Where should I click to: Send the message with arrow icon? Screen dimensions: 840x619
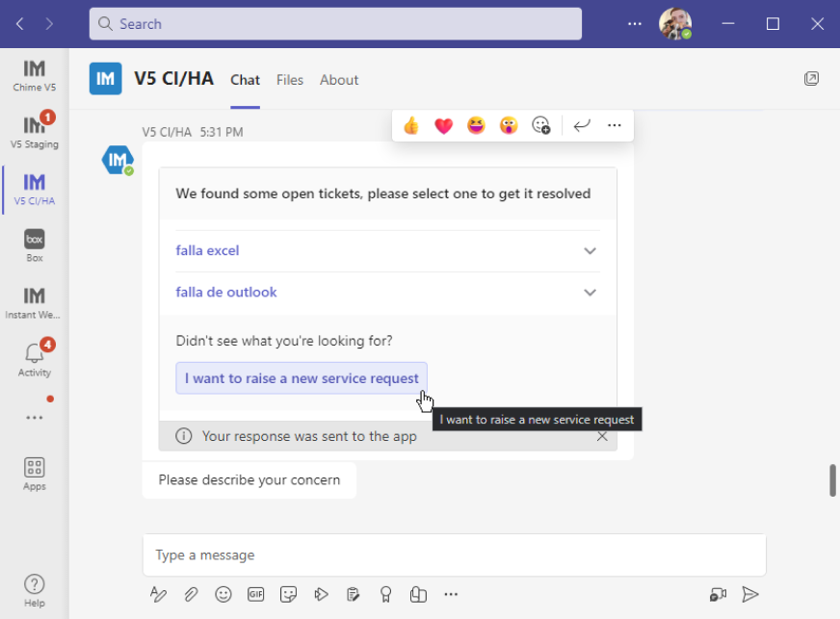point(750,594)
